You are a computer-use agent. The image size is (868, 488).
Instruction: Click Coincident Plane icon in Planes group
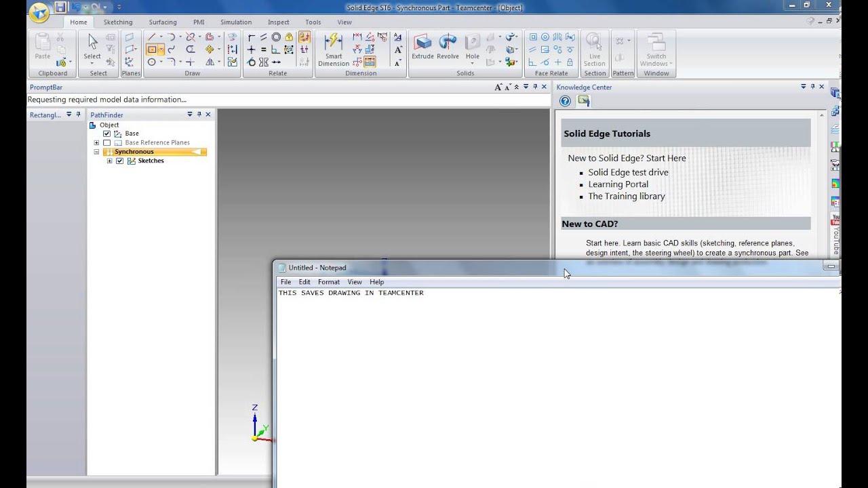129,37
